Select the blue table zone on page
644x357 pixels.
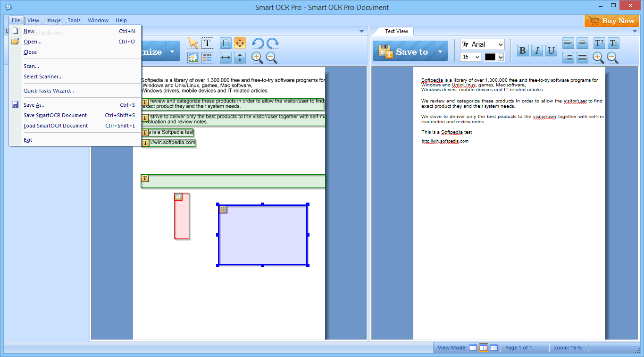tap(263, 235)
